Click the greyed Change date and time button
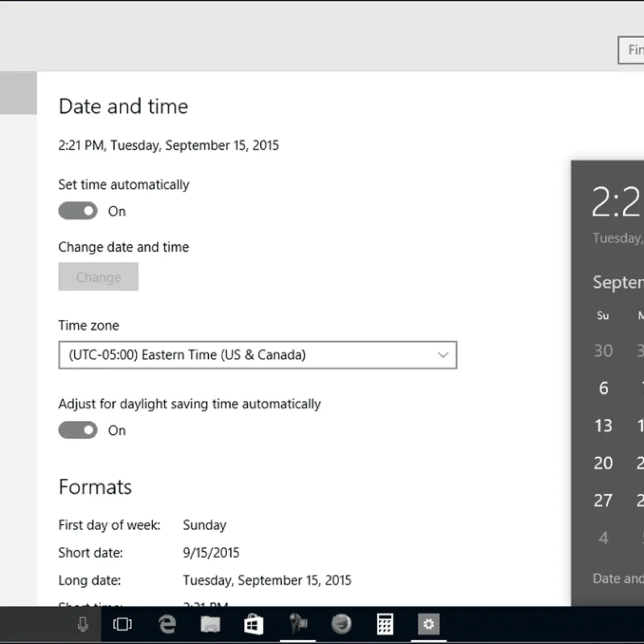Viewport: 644px width, 644px height. coord(98,277)
